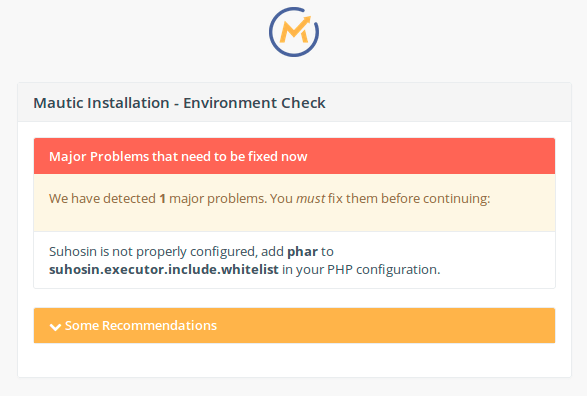Click the Mautic Installation title text
587x396 pixels.
click(x=101, y=103)
